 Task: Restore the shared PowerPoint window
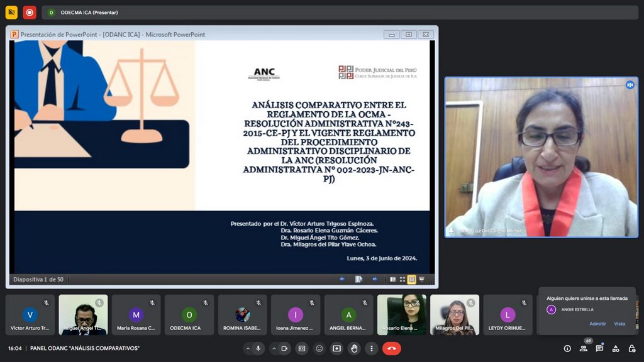(409, 35)
